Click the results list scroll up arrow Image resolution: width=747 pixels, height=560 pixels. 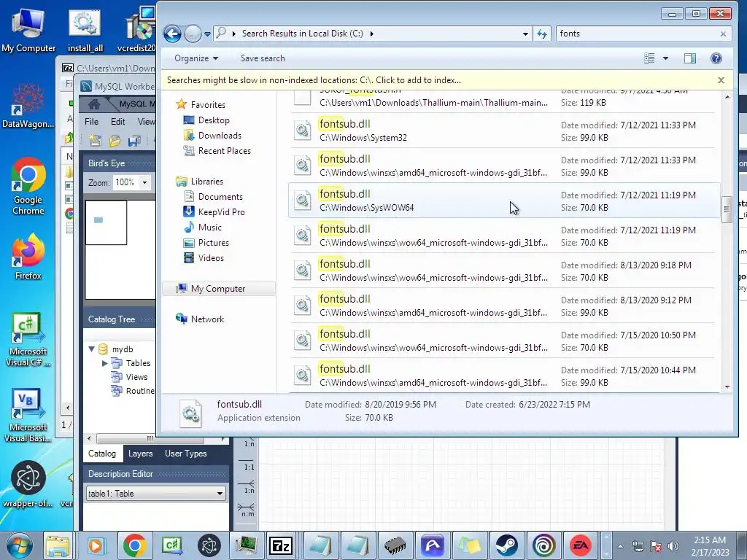727,97
